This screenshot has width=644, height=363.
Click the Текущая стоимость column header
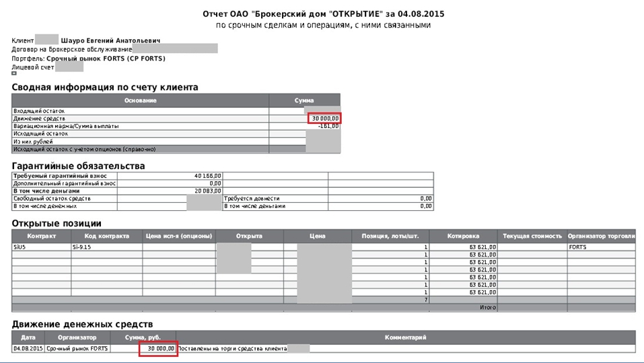(531, 236)
